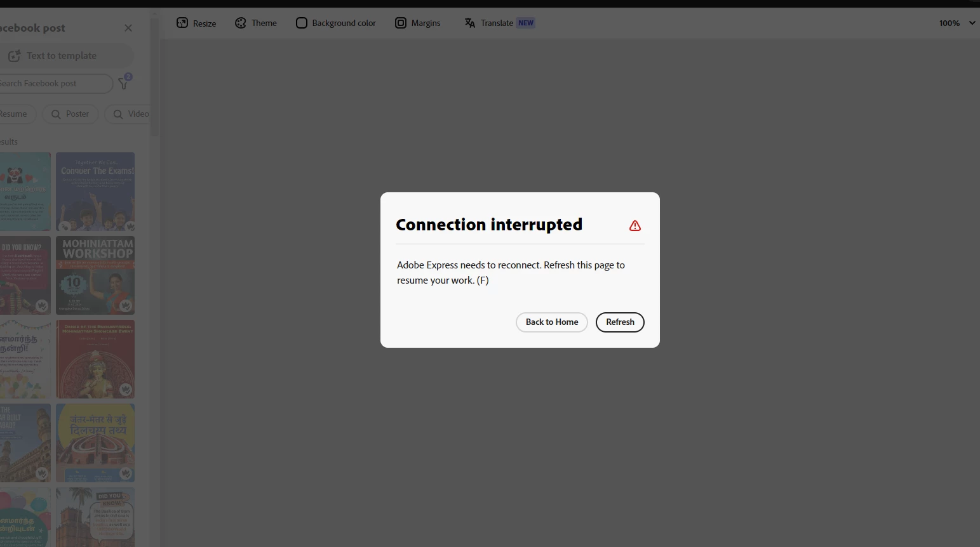
Task: Click premium crown on yellow Hindi template
Action: tap(126, 473)
